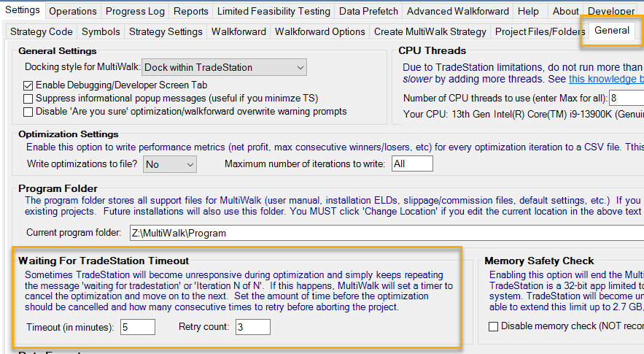
Task: Tick the Disable memory check checkbox
Action: (494, 326)
